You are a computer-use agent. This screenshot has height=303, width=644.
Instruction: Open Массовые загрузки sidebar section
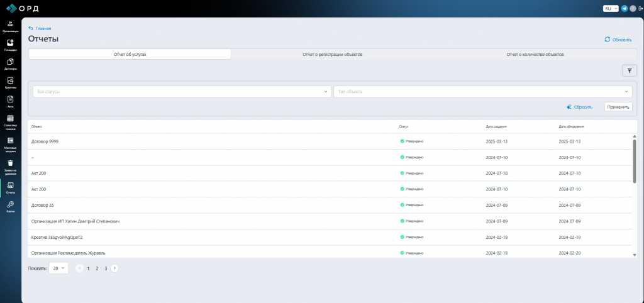coord(11,145)
